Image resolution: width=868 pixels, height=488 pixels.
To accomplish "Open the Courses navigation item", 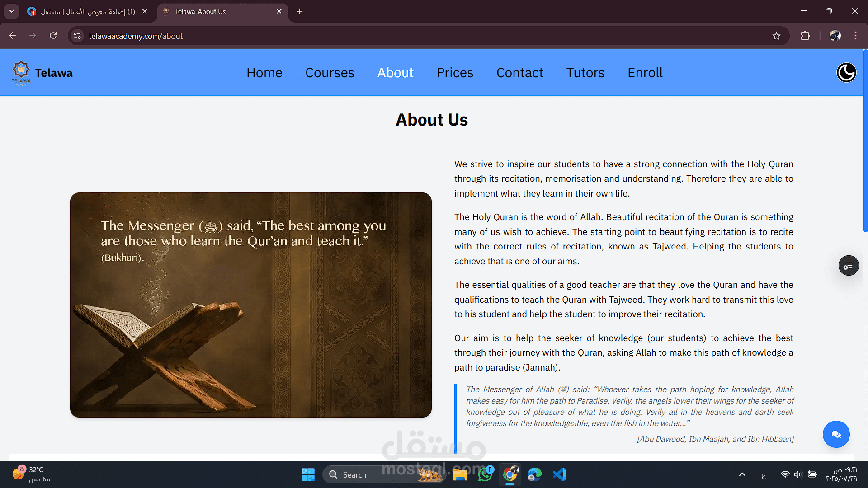I will pyautogui.click(x=330, y=73).
